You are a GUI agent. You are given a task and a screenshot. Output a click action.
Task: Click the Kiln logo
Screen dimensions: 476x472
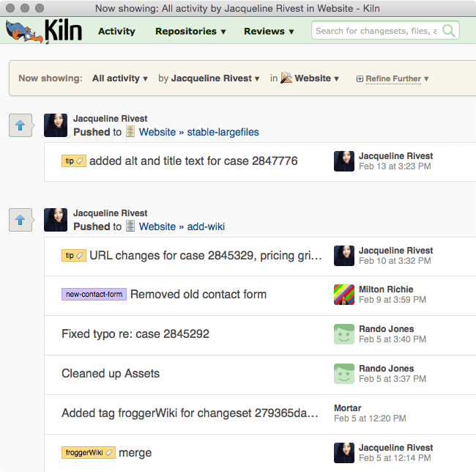point(44,31)
